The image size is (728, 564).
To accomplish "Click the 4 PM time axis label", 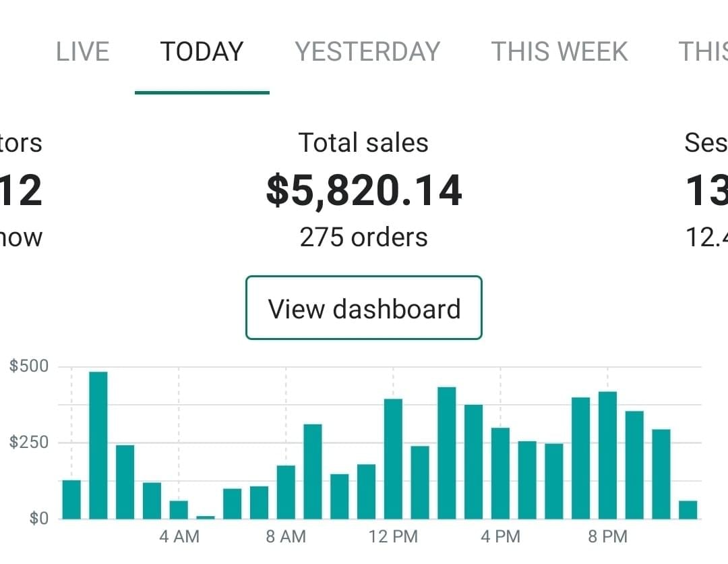I will [500, 537].
